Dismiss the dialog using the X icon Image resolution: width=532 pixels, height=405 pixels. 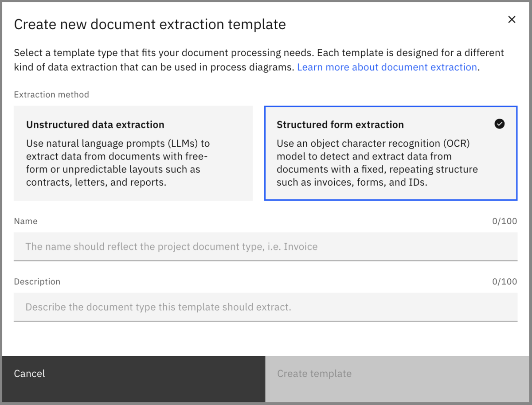(x=512, y=19)
